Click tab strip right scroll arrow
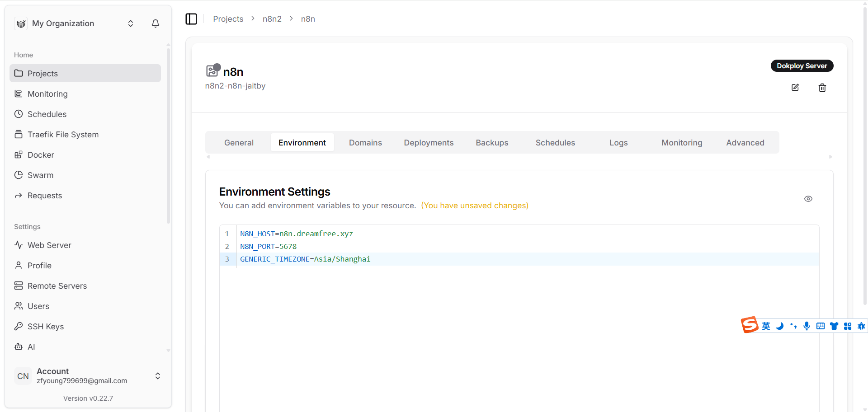This screenshot has width=868, height=412. [x=830, y=157]
